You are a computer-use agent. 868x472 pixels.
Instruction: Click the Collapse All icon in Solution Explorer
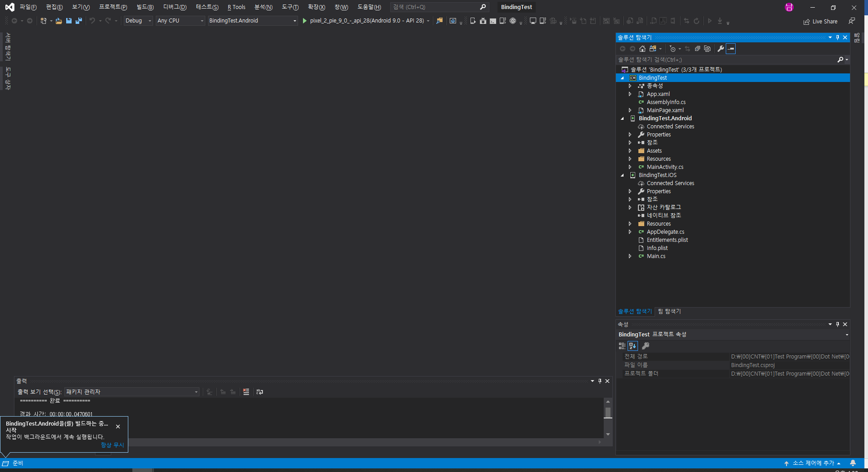click(x=697, y=49)
